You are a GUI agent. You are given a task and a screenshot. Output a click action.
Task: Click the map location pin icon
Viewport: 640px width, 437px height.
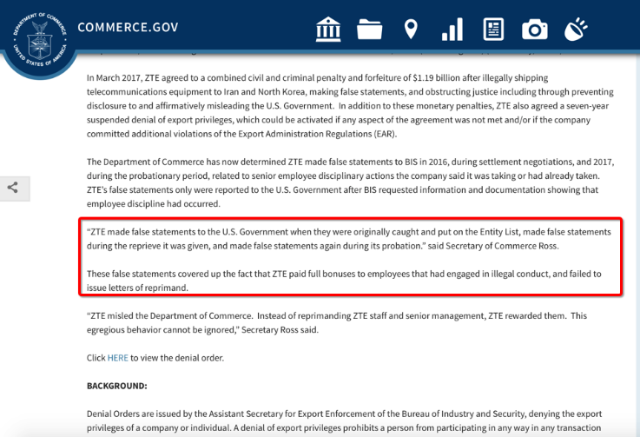point(411,29)
